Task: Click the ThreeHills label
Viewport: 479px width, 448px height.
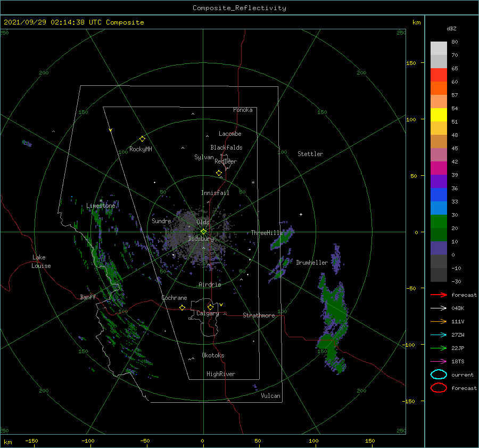Action: coord(267,233)
